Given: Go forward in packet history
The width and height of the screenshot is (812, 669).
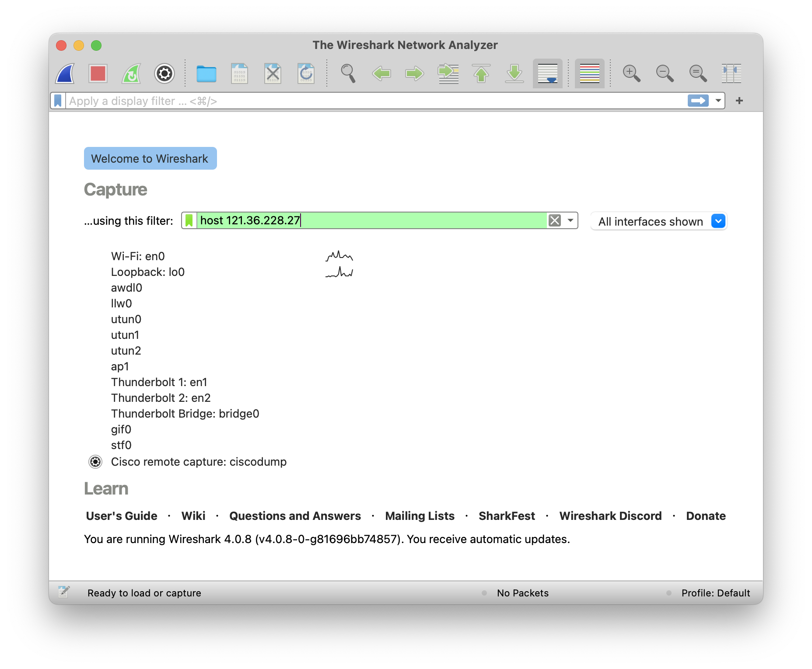Looking at the screenshot, I should [415, 73].
